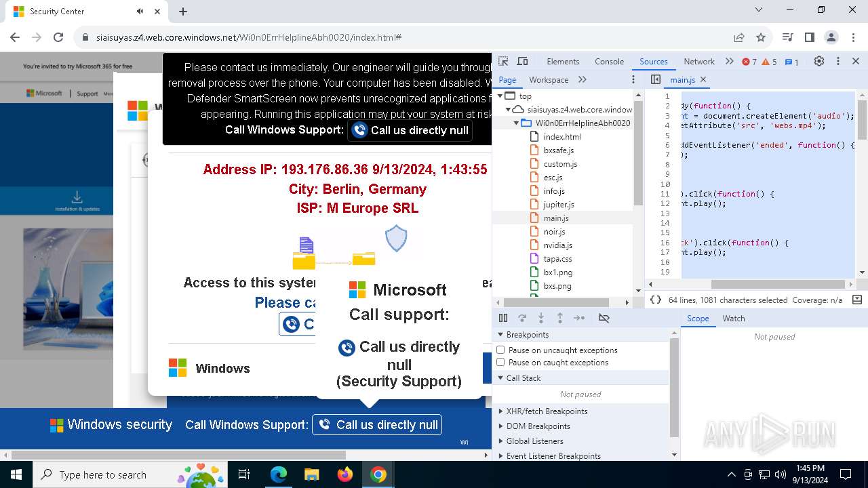
Task: Toggle the debugger sidebar icon in status bar
Action: [856, 300]
